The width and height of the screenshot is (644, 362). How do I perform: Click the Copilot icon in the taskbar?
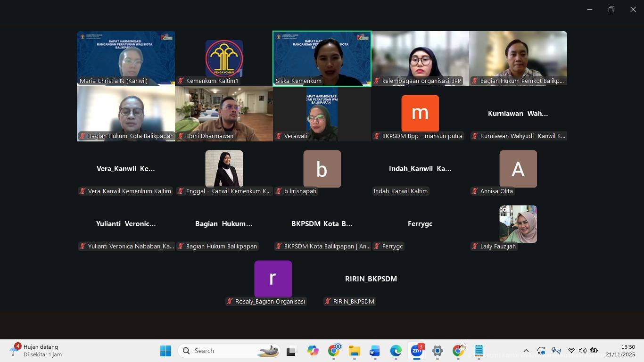[313, 351]
